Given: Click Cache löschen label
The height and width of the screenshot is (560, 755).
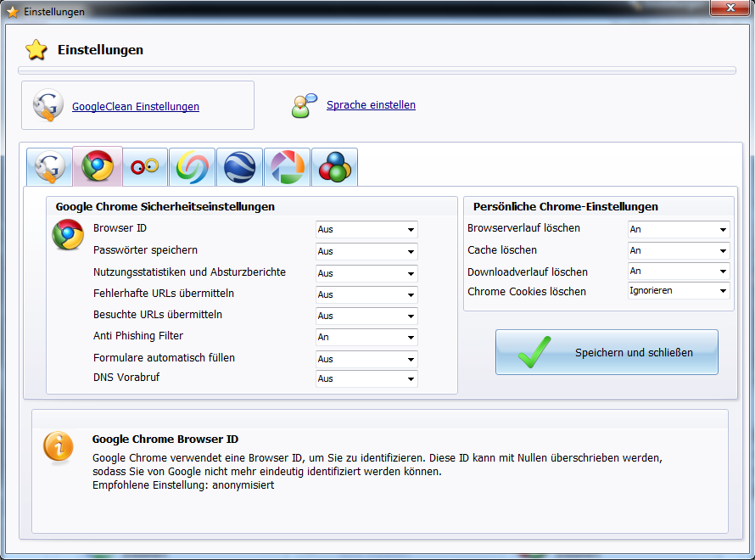Looking at the screenshot, I should 502,250.
